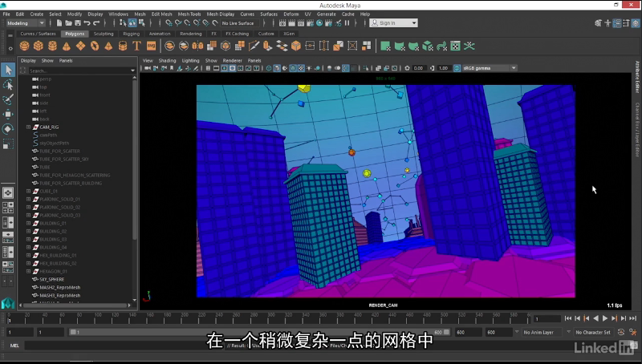The image size is (642, 364).
Task: Click the play forwards button
Action: click(x=605, y=318)
